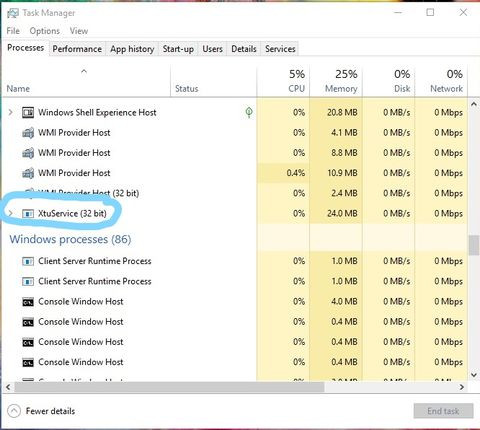
Task: Sort by the Memory column header
Action: pos(336,81)
